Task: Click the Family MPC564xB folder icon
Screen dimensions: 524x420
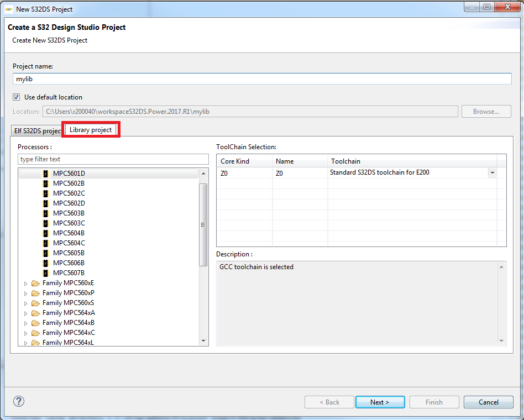Action: (35, 323)
